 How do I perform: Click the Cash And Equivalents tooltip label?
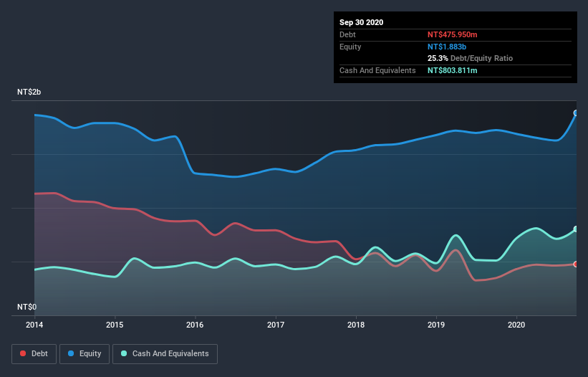coord(377,70)
